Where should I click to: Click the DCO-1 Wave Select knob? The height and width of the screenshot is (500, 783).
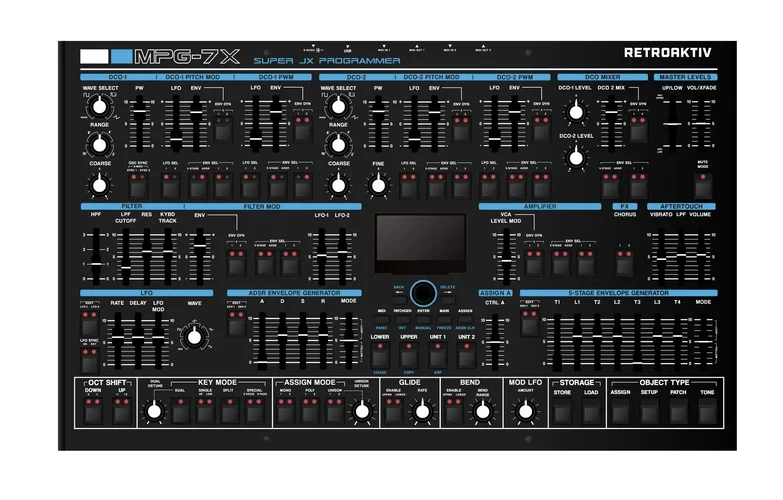[x=99, y=106]
